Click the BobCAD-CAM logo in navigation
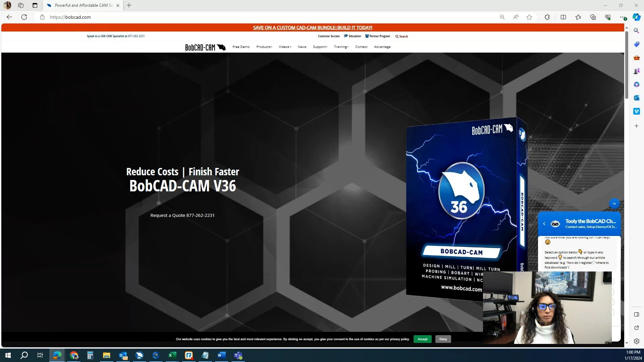Image resolution: width=644 pixels, height=362 pixels. coord(205,47)
